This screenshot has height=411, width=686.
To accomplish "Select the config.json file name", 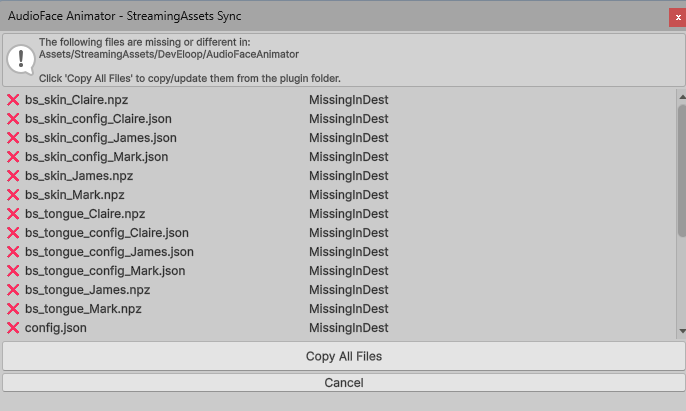I will (56, 328).
